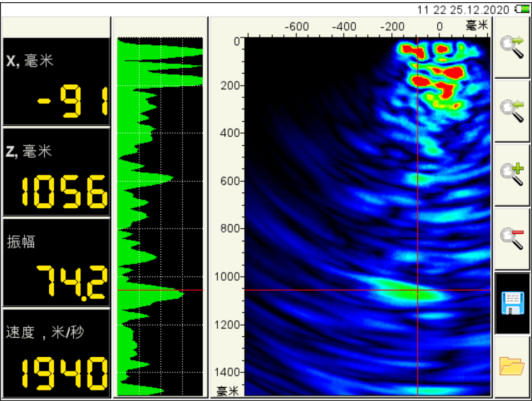Click the magnifier with left arrow icon
Image resolution: width=532 pixels, height=401 pixels.
[x=511, y=110]
